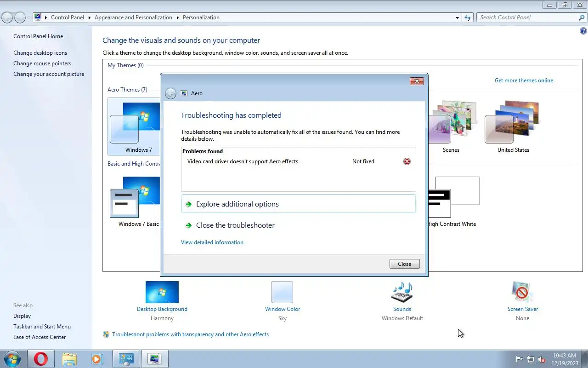Click the network tray icon

click(x=531, y=359)
